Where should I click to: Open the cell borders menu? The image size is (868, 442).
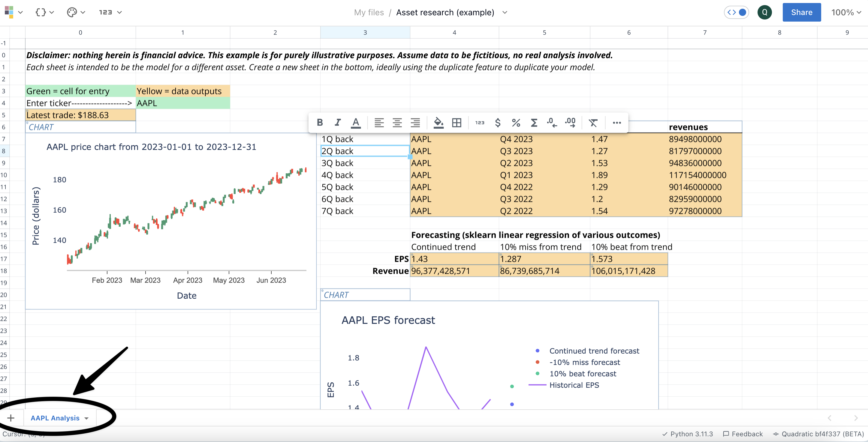pos(457,123)
